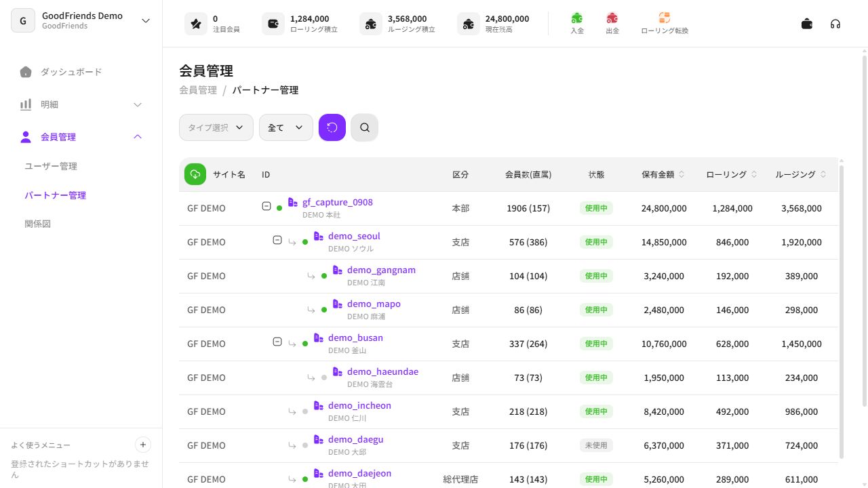Open partner demo_daegu link

point(355,439)
